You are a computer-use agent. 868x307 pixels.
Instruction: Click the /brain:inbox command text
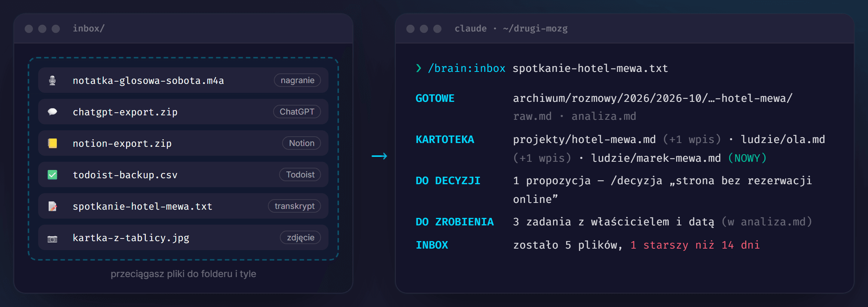point(467,68)
